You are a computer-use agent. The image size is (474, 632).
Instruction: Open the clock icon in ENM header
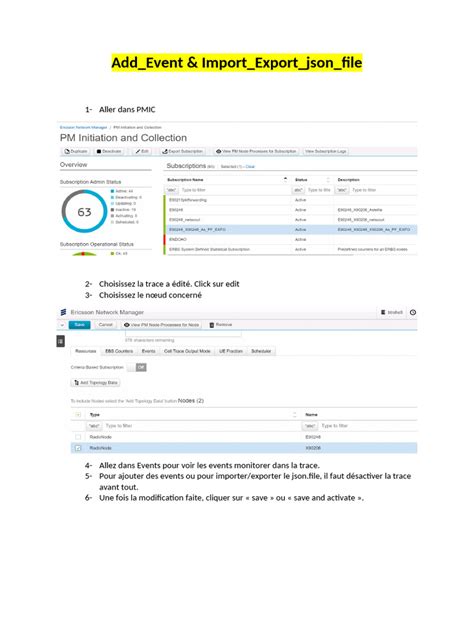point(413,312)
